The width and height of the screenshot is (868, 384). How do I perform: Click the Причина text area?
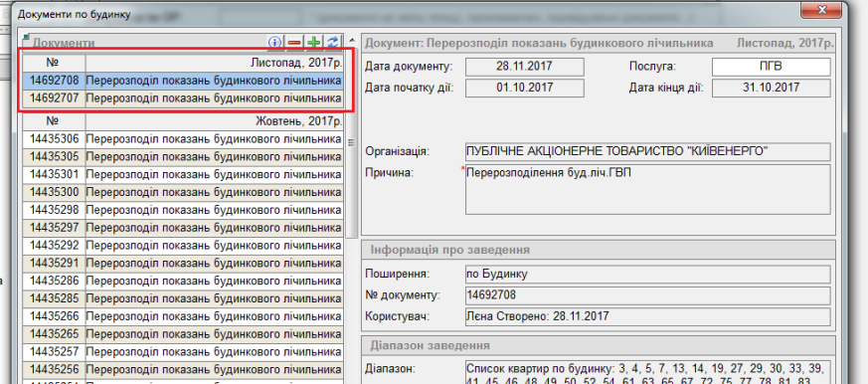(647, 189)
